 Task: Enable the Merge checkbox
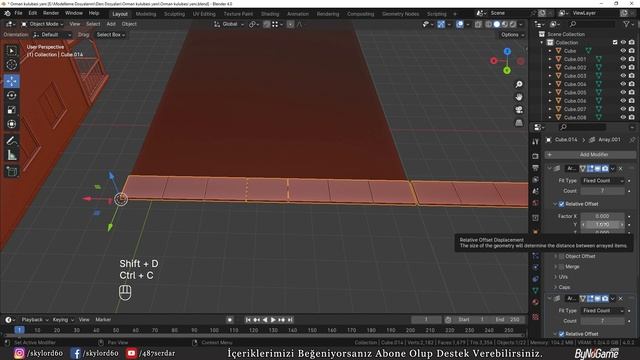(x=561, y=267)
